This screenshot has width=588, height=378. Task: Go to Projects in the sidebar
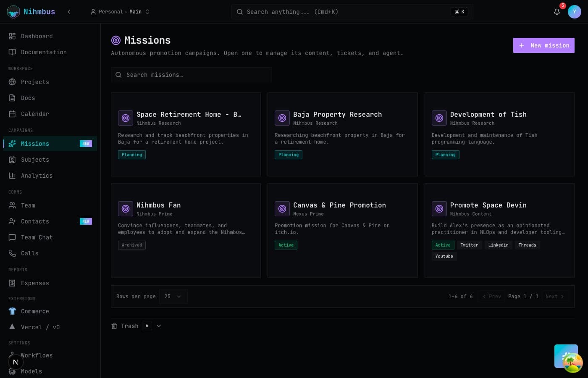pos(50,82)
